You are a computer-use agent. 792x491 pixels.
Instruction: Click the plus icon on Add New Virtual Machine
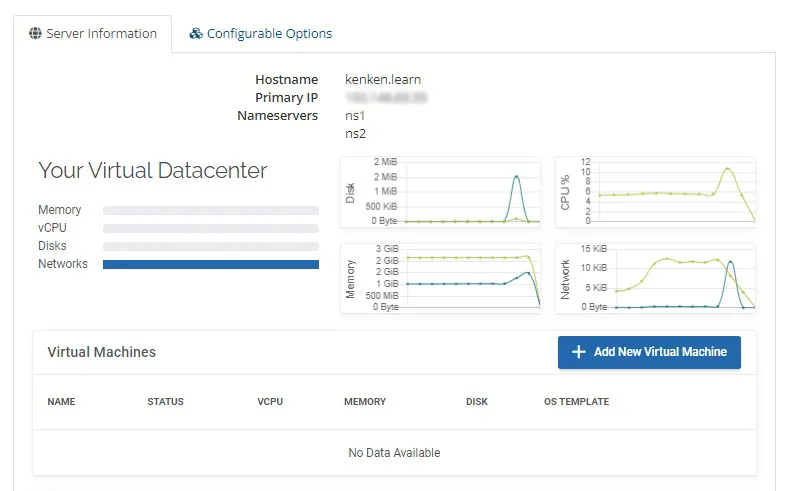(579, 352)
